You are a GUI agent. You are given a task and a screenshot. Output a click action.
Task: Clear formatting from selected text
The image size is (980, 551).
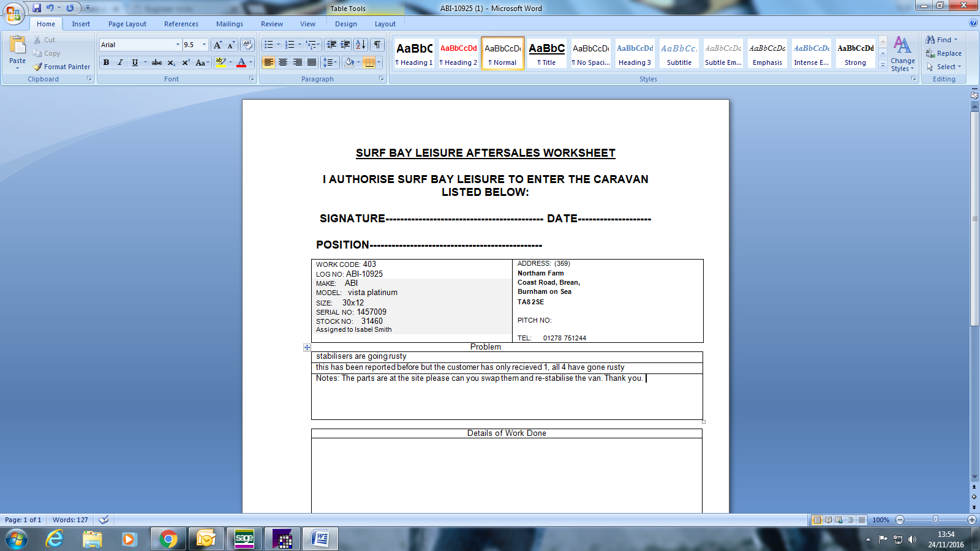click(247, 45)
